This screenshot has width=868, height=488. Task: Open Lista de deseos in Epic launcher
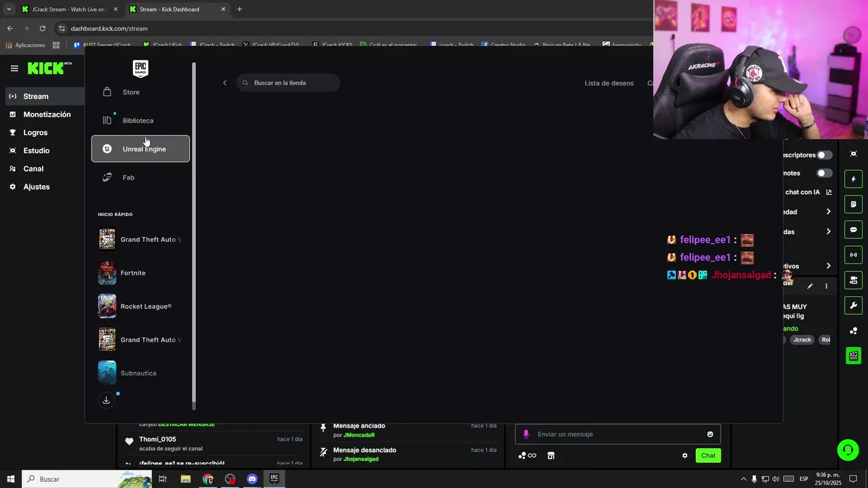609,83
